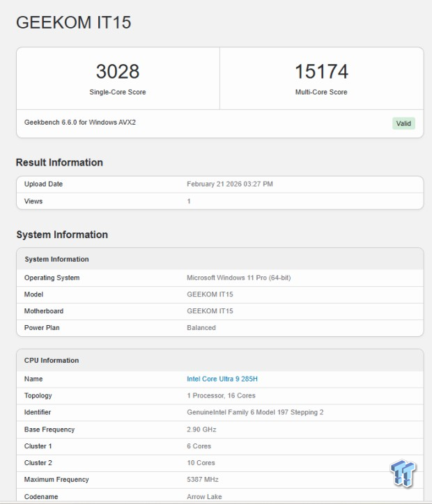432x504 pixels.
Task: Click the Maximum Frequency label
Action: pyautogui.click(x=56, y=480)
